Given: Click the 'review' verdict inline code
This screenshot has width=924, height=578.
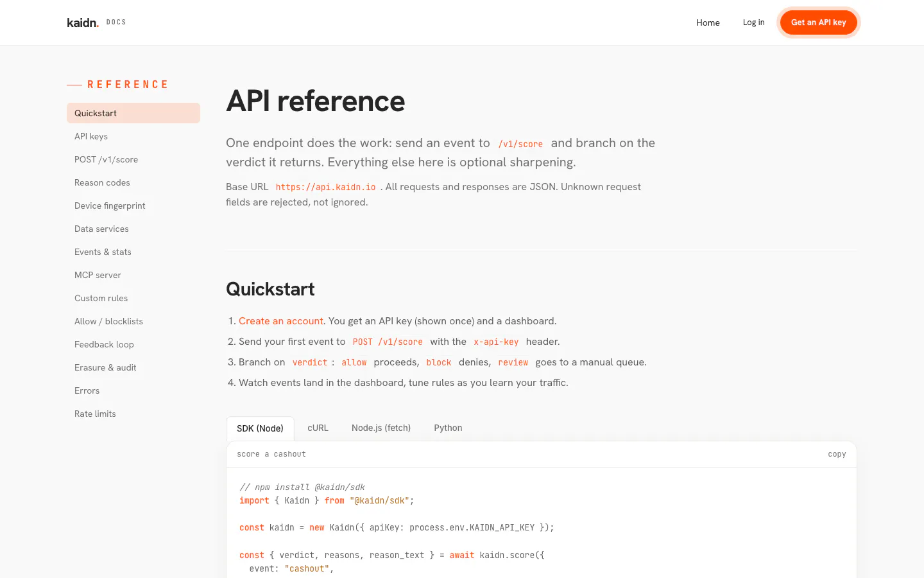Looking at the screenshot, I should [x=513, y=362].
